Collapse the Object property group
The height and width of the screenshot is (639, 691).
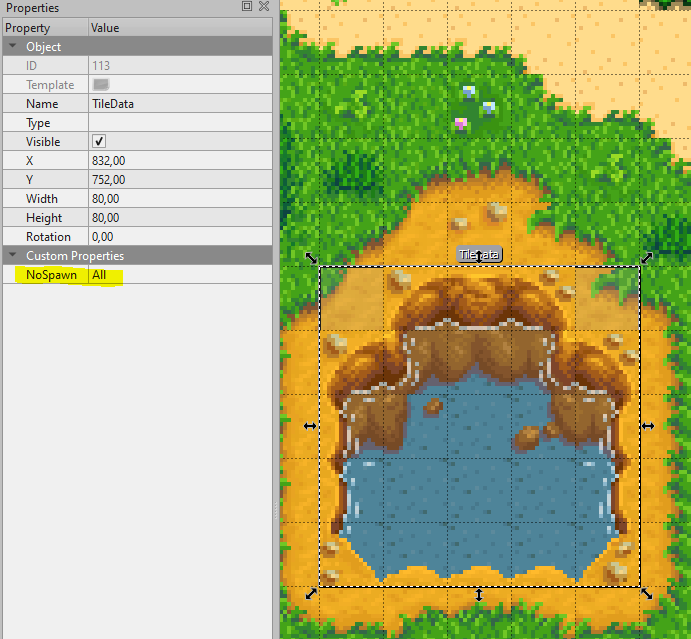pos(13,47)
